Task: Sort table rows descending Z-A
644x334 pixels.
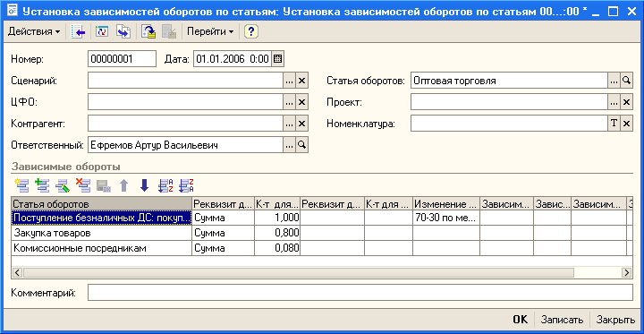Action: [x=186, y=186]
